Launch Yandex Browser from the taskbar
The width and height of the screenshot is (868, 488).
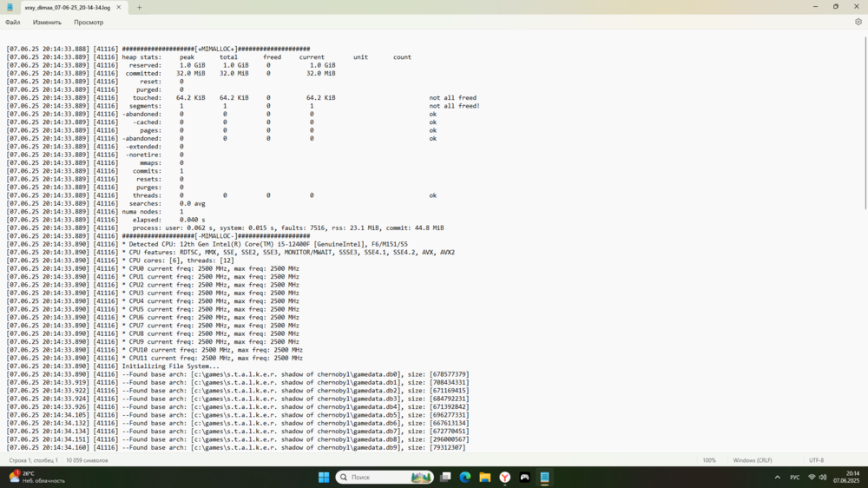505,477
